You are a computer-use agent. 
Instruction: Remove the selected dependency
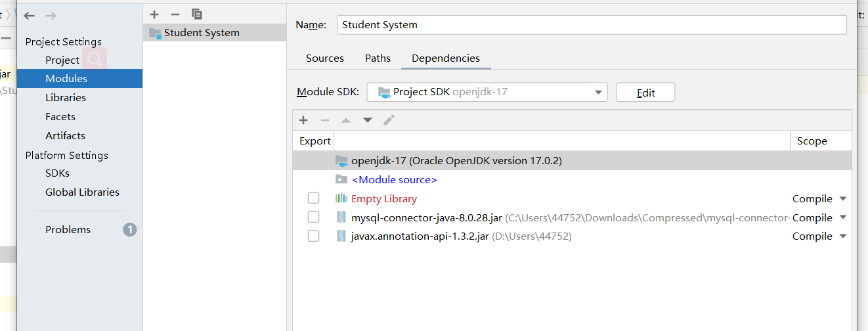(324, 120)
